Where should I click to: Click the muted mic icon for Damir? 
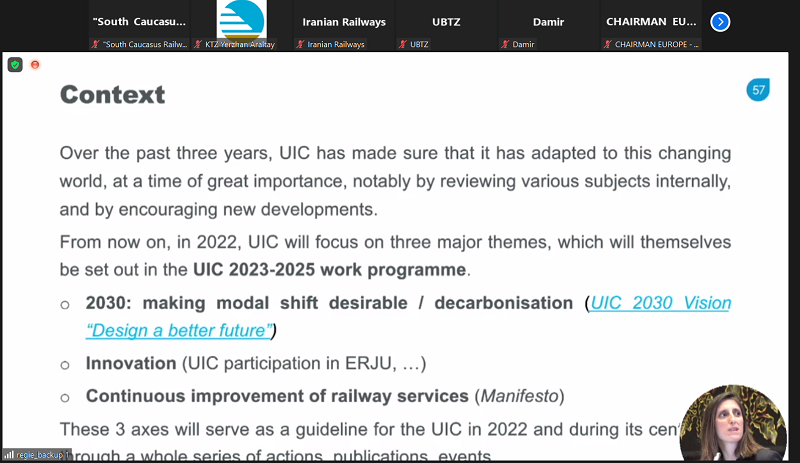506,44
